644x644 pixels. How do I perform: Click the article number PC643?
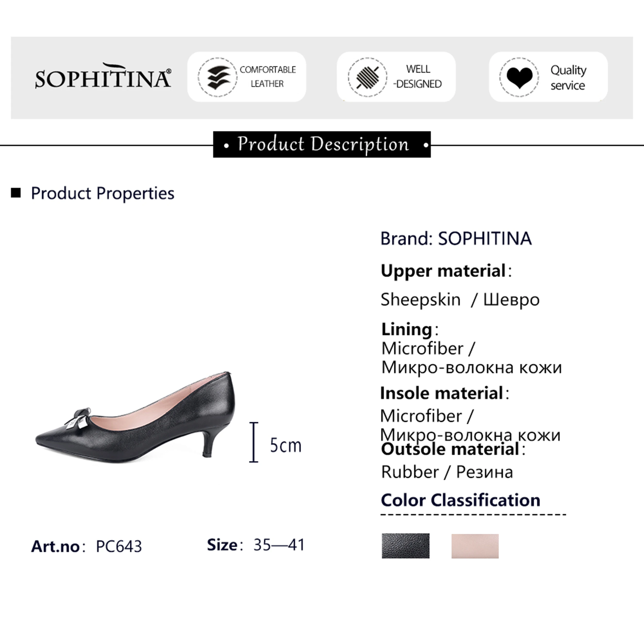tap(119, 546)
